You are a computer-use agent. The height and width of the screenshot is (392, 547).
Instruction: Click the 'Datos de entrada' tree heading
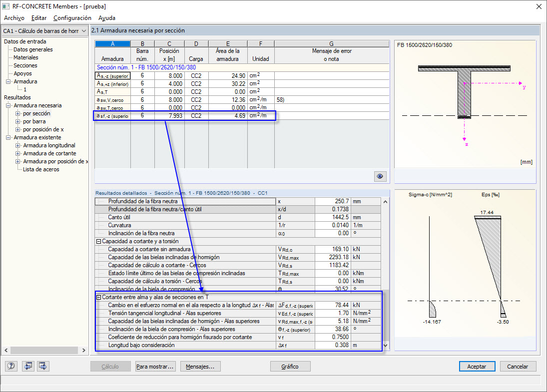(x=25, y=41)
